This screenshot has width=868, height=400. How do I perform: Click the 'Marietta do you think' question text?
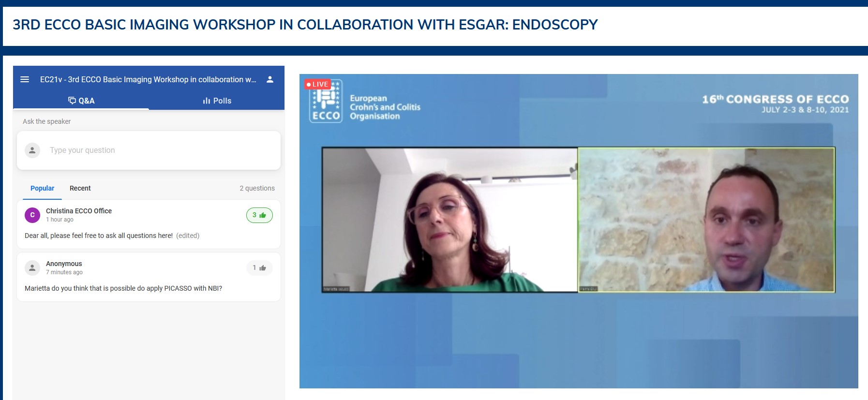tap(123, 288)
